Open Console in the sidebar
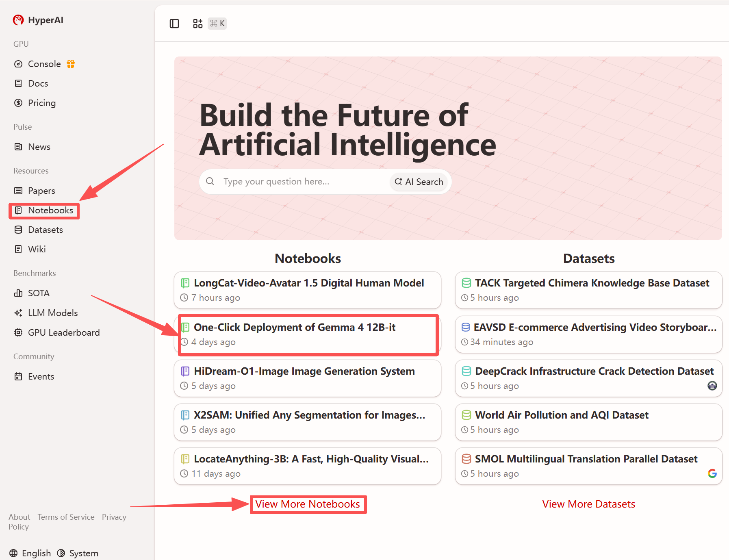Image resolution: width=729 pixels, height=560 pixels. click(x=44, y=64)
